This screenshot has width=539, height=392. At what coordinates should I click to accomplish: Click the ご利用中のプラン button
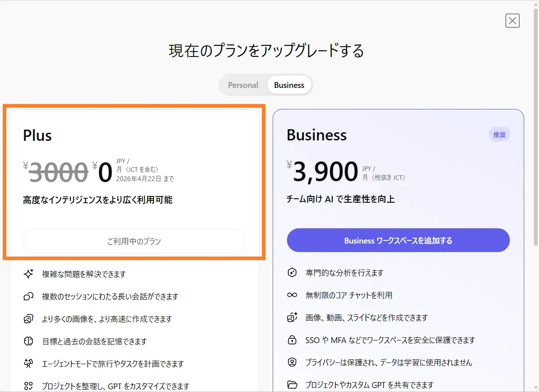[x=134, y=241]
